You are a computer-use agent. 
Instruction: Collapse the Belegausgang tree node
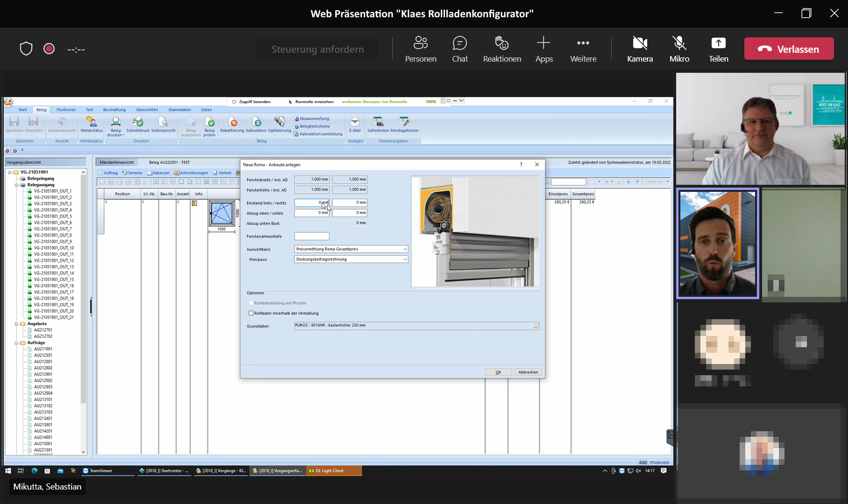(x=16, y=185)
